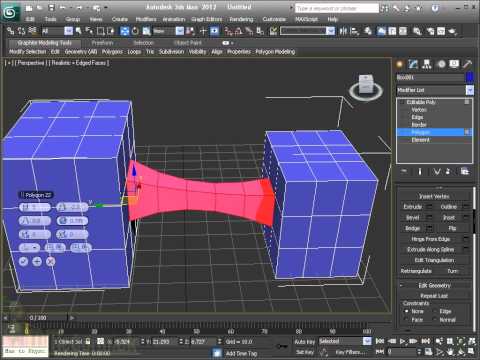Switch to the Create command panel
Viewport: 480px width, 360px height.
point(399,64)
